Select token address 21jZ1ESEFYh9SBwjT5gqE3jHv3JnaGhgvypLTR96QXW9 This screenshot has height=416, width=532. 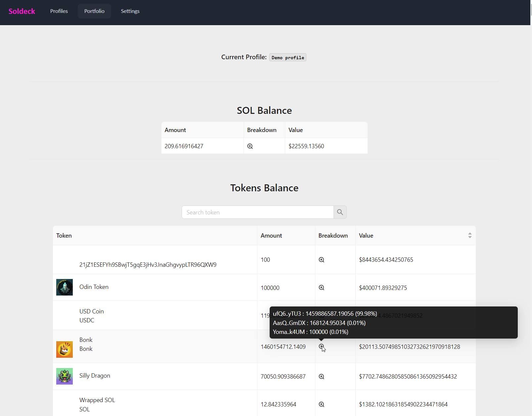[148, 265]
